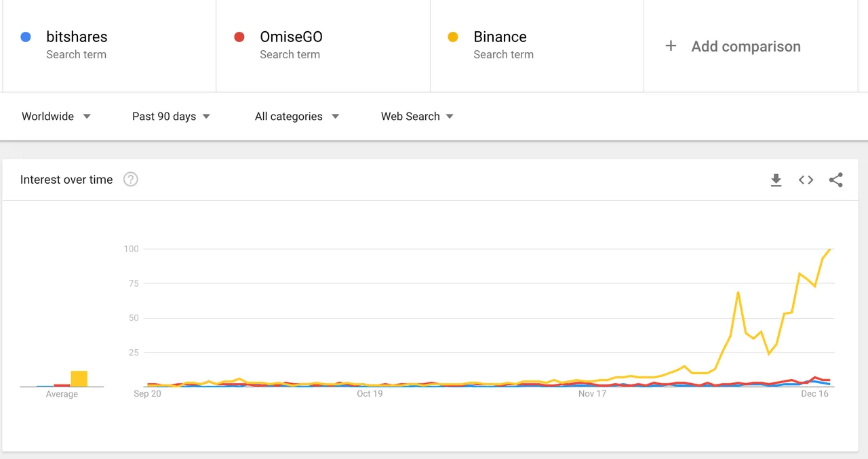Click the yellow Binance color dot

453,37
